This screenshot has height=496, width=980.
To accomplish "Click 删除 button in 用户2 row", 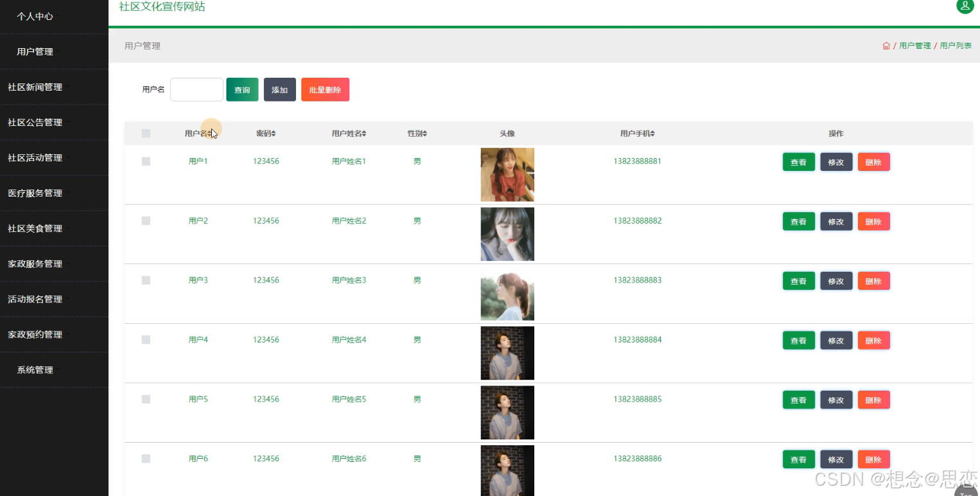I will pyautogui.click(x=873, y=222).
